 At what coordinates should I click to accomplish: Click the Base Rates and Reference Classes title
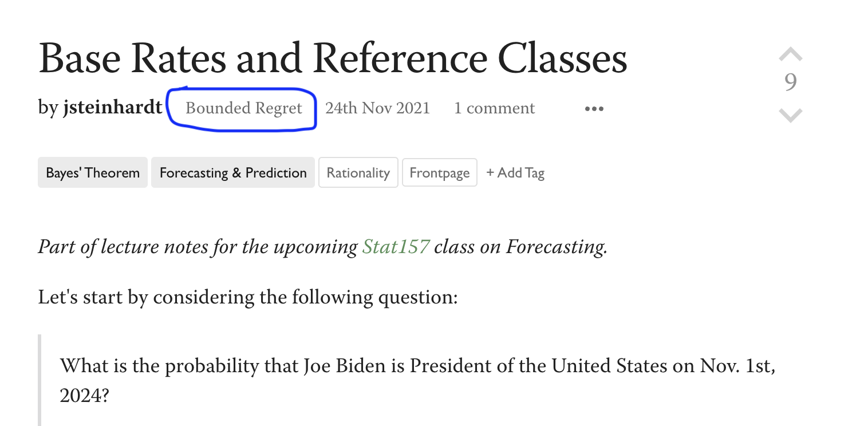click(333, 58)
